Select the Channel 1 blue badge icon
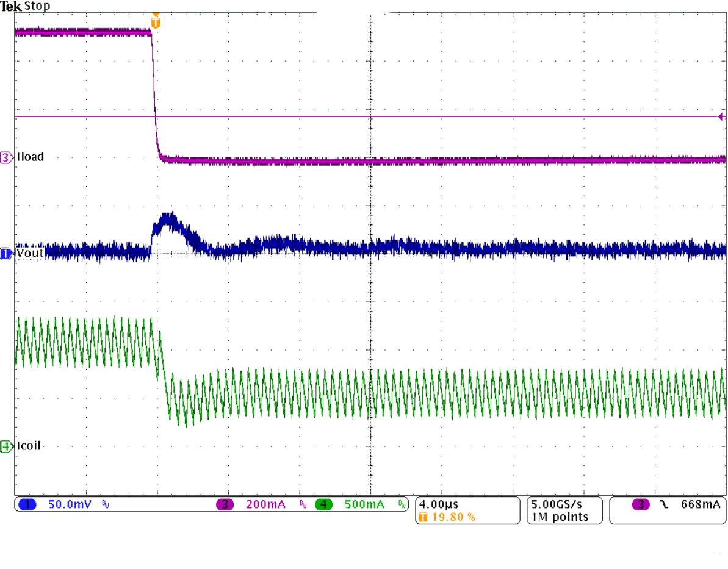The image size is (728, 569). click(x=27, y=504)
